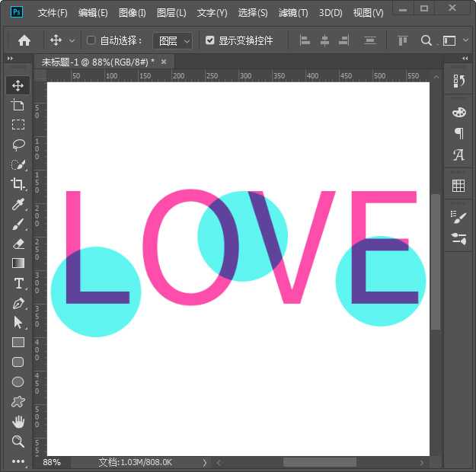Open the History panel icon
The image size is (476, 472).
coord(458,81)
